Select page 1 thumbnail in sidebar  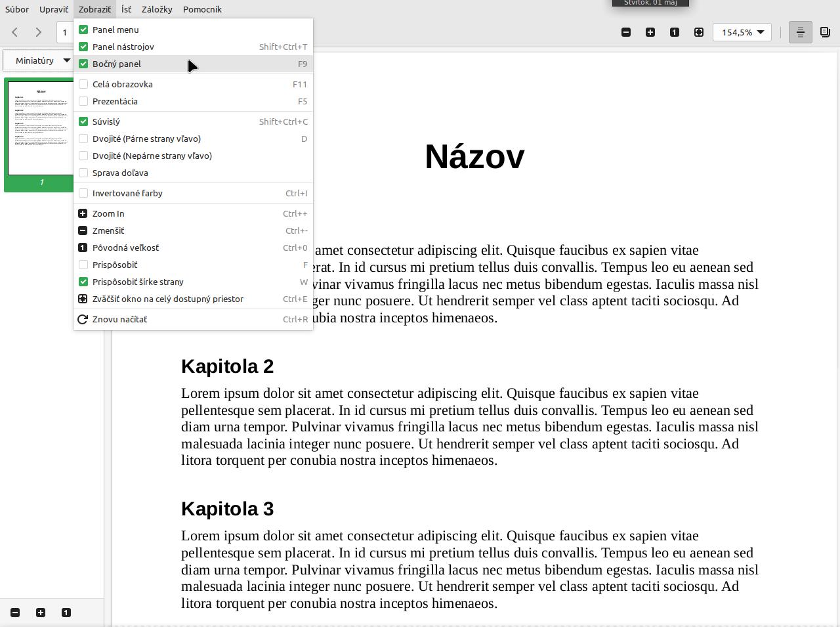click(41, 135)
